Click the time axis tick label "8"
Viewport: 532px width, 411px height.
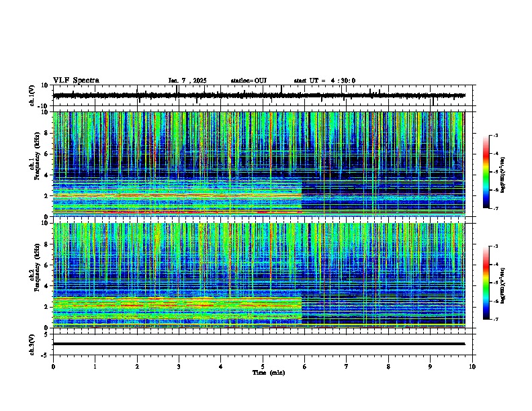(388, 367)
